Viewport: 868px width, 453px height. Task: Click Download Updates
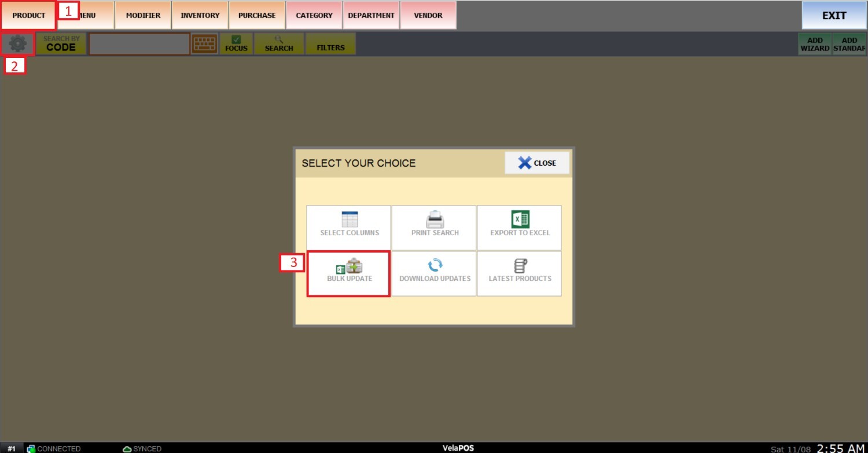coord(435,273)
